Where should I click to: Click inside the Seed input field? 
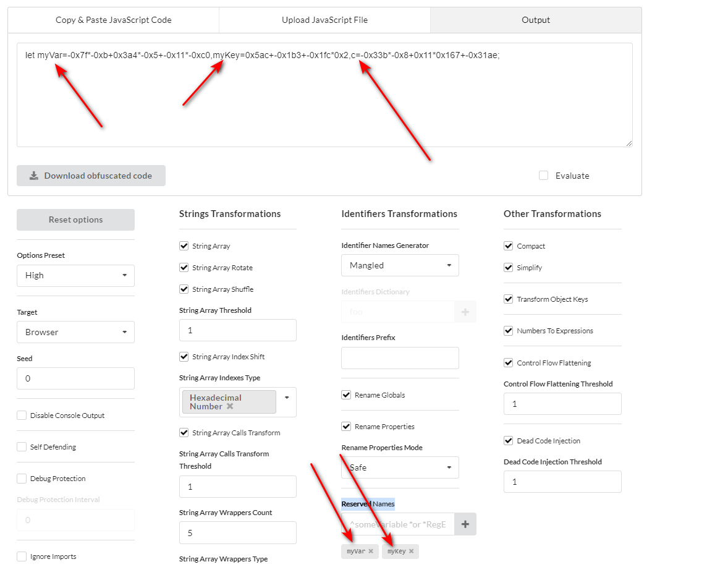click(75, 378)
